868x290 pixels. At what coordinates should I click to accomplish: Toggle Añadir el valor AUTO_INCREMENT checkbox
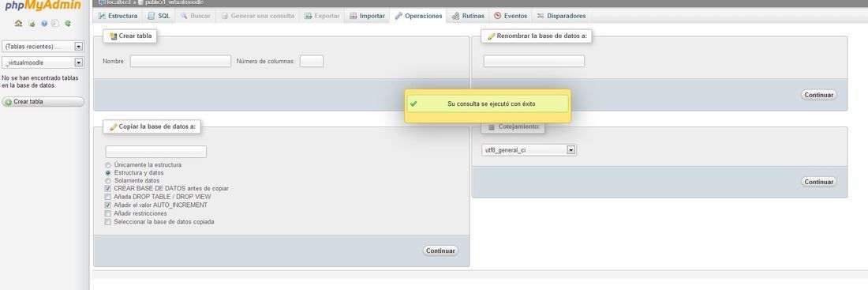tap(108, 205)
